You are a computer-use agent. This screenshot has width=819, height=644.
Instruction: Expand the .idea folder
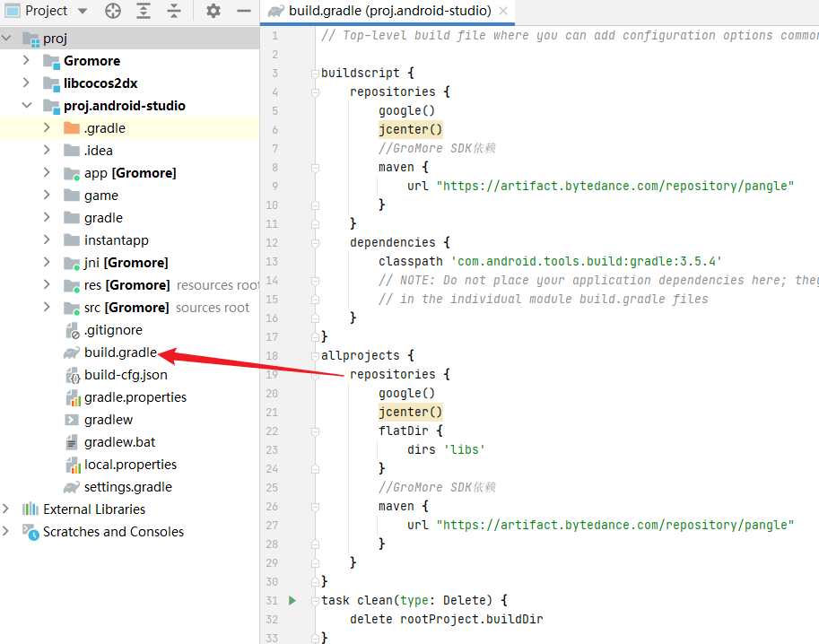(47, 151)
